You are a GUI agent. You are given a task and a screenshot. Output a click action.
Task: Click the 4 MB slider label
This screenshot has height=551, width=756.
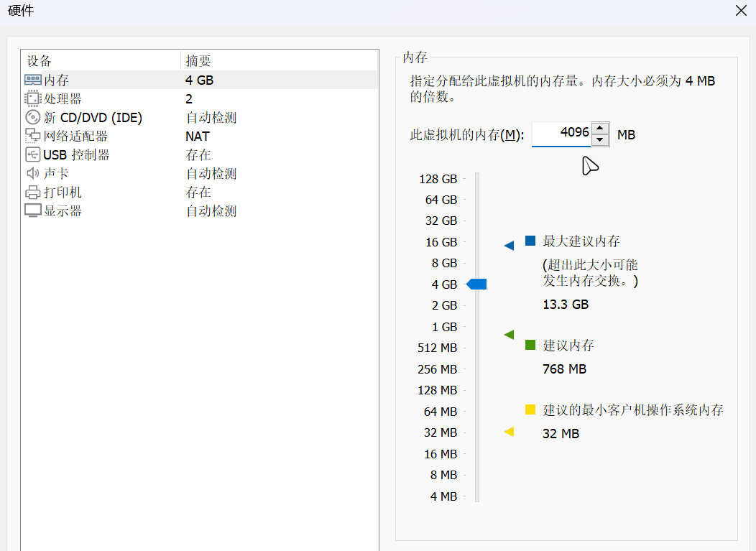pyautogui.click(x=443, y=496)
